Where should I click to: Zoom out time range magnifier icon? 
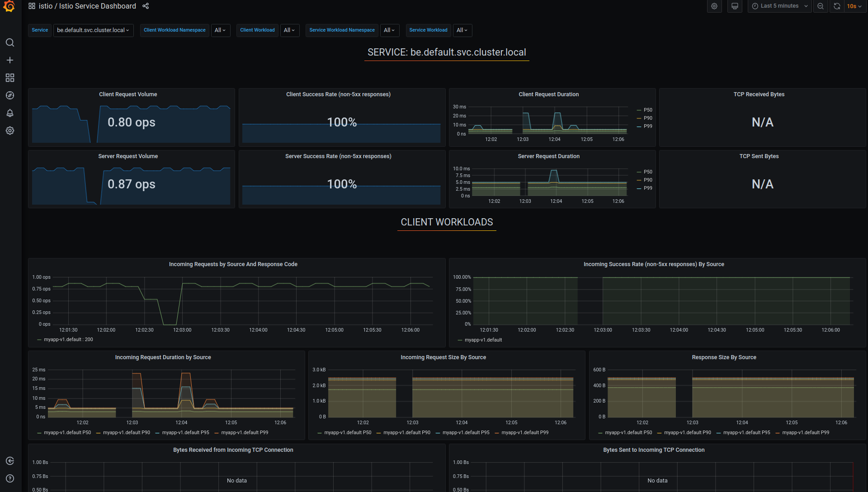click(x=820, y=6)
